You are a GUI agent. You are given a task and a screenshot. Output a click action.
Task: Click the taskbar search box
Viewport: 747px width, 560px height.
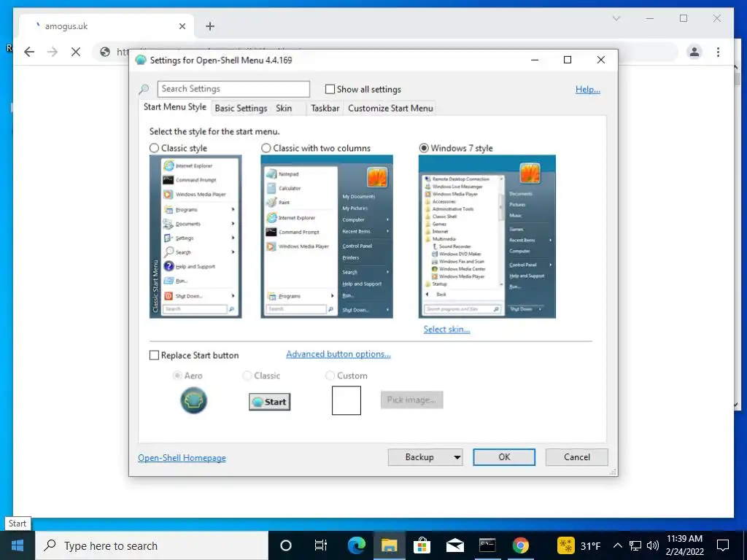click(x=152, y=545)
